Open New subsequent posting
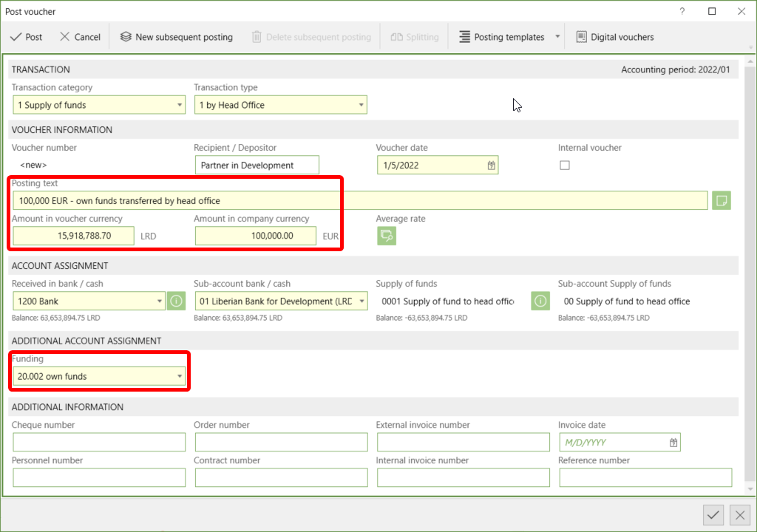The width and height of the screenshot is (757, 532). coord(177,37)
